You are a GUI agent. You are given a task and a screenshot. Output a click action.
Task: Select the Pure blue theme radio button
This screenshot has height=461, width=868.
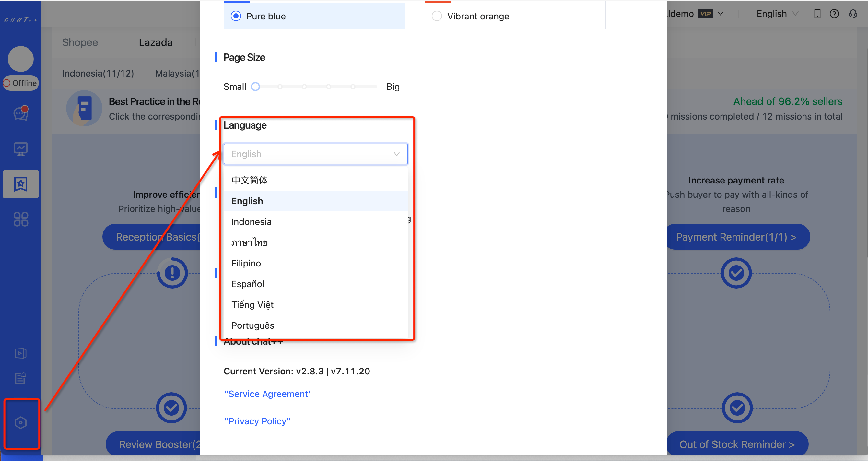point(236,16)
